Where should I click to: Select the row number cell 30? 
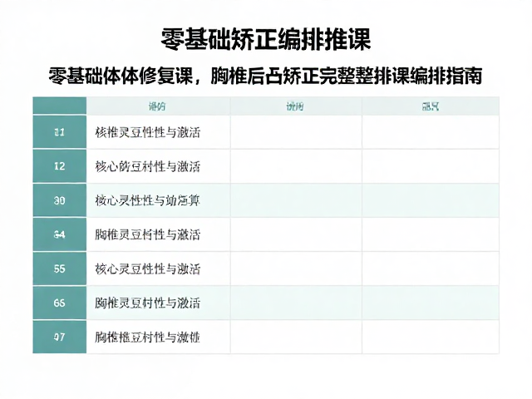[60, 200]
